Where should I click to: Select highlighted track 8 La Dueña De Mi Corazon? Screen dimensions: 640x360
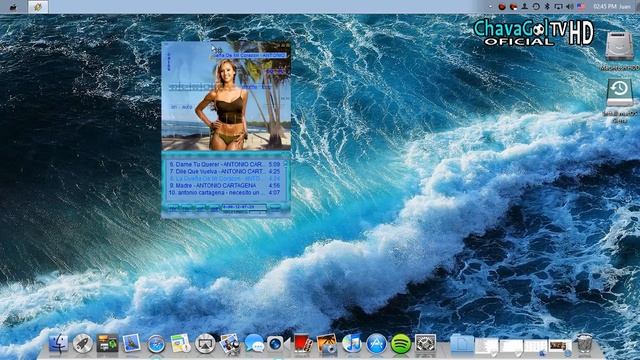(224, 178)
